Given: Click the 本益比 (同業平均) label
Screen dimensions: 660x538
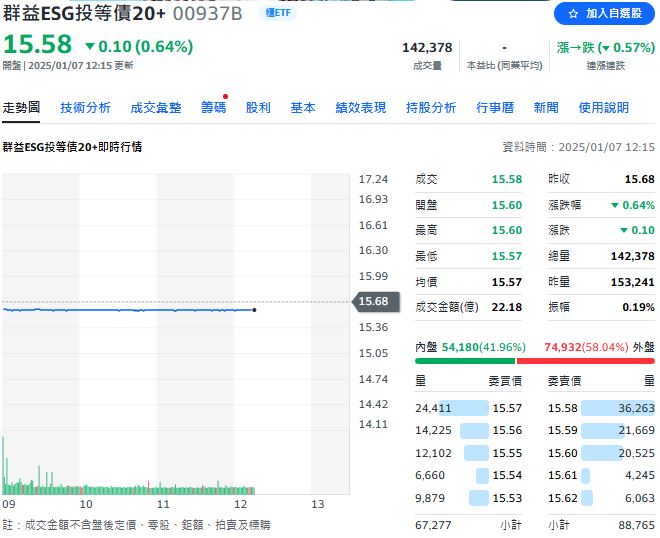Looking at the screenshot, I should click(504, 66).
